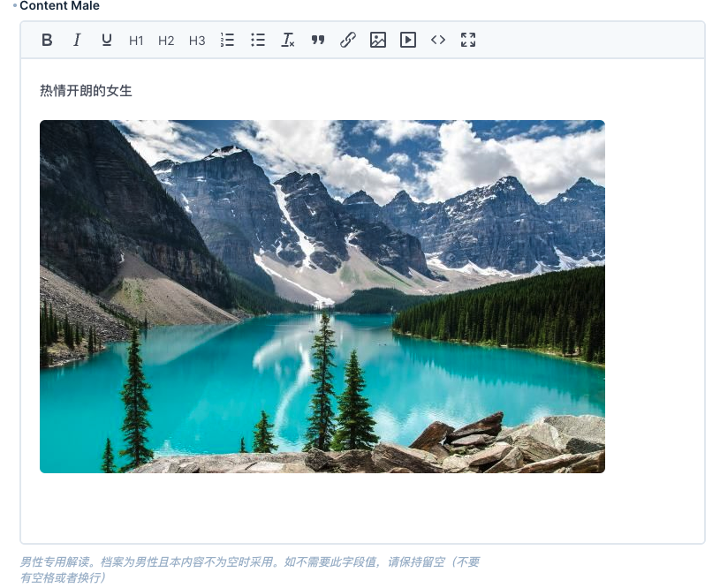Screen dimensions: 720x588
Task: Switch to HTML code view
Action: 438,40
